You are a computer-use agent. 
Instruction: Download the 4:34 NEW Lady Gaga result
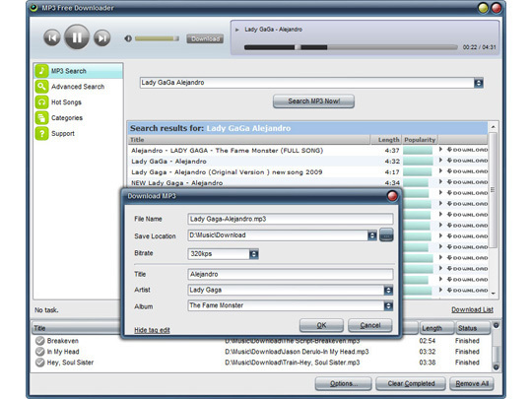(467, 182)
